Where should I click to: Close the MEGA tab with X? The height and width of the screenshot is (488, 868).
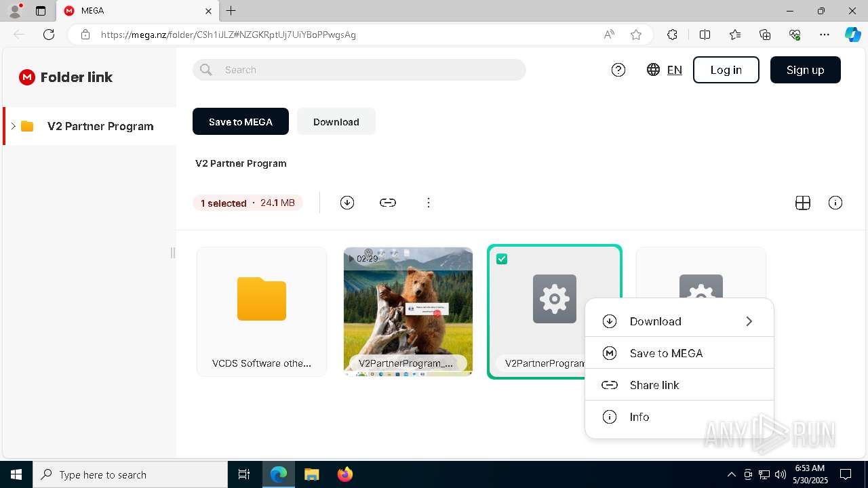coord(208,11)
